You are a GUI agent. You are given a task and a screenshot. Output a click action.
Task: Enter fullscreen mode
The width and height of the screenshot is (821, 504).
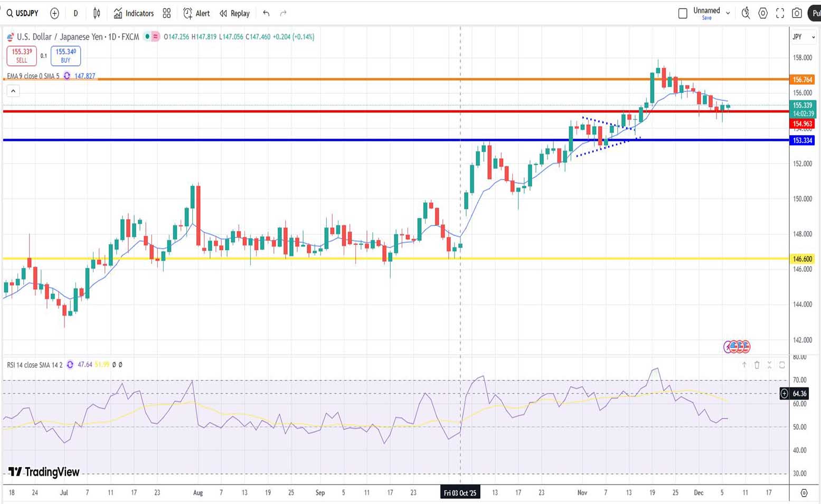[780, 13]
